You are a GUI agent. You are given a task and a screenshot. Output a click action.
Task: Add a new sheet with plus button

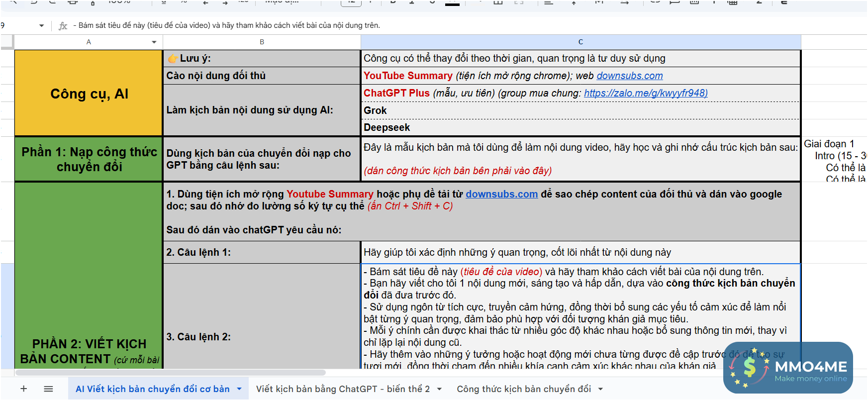(x=23, y=389)
